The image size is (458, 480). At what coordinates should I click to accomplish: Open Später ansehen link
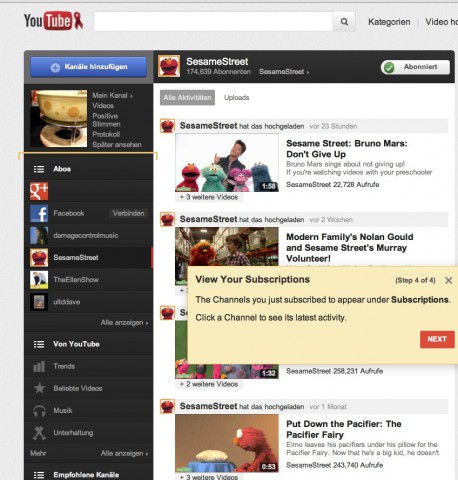coord(117,145)
